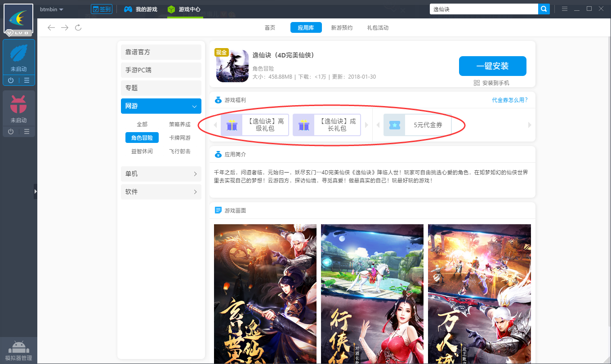Click the 安装到手机 link text
The height and width of the screenshot is (364, 611).
[x=496, y=83]
